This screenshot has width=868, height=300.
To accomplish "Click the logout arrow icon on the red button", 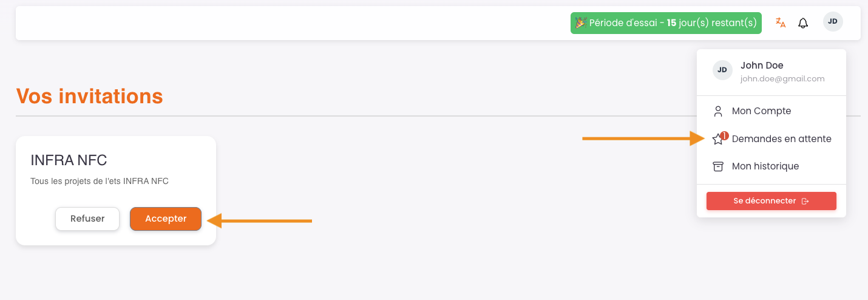I will pos(805,201).
